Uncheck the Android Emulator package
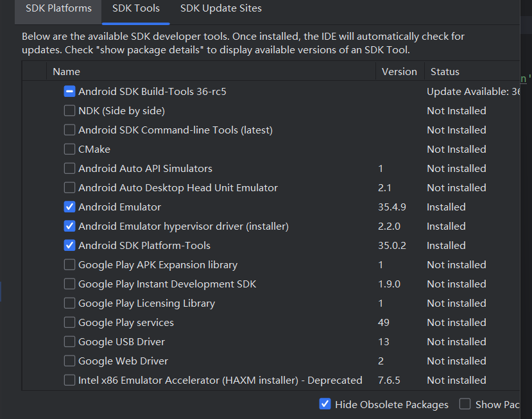The image size is (532, 419). (70, 207)
